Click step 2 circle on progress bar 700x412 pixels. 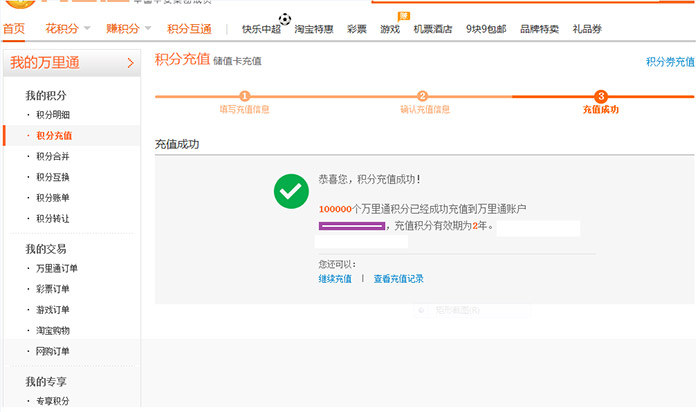(422, 96)
